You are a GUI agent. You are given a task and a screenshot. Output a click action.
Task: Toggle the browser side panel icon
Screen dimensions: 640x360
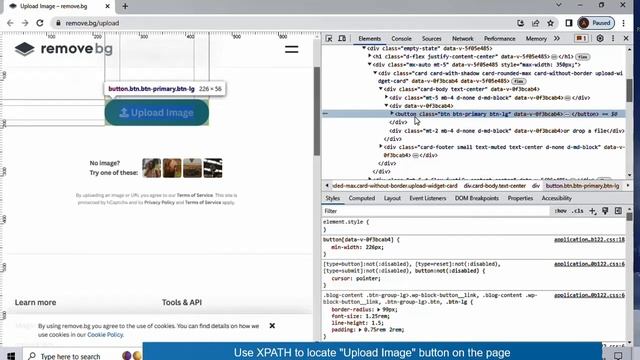(x=569, y=23)
